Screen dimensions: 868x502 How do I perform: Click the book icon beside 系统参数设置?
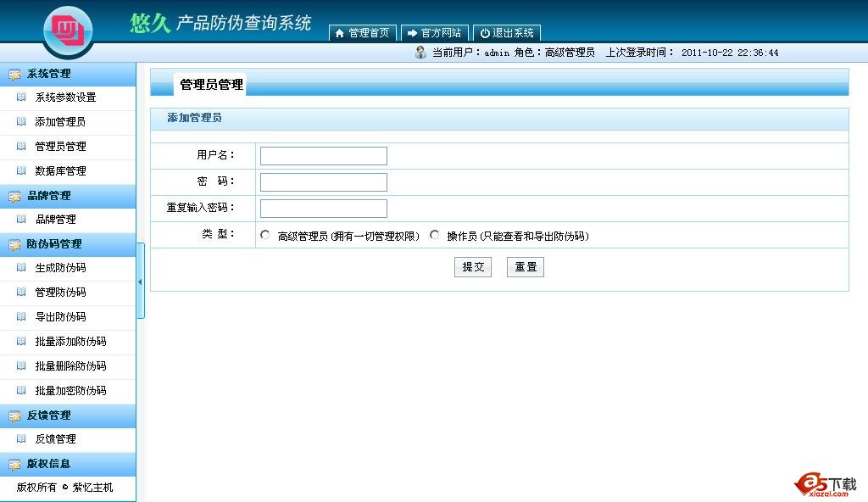click(21, 97)
